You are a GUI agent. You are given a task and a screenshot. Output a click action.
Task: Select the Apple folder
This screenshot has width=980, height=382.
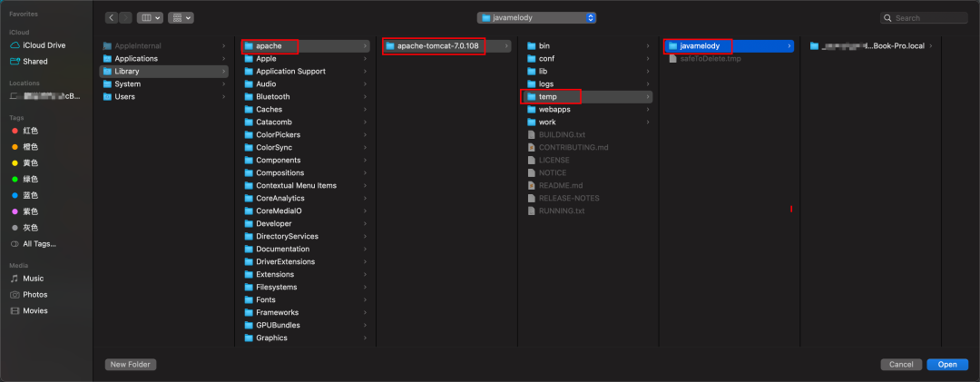305,59
